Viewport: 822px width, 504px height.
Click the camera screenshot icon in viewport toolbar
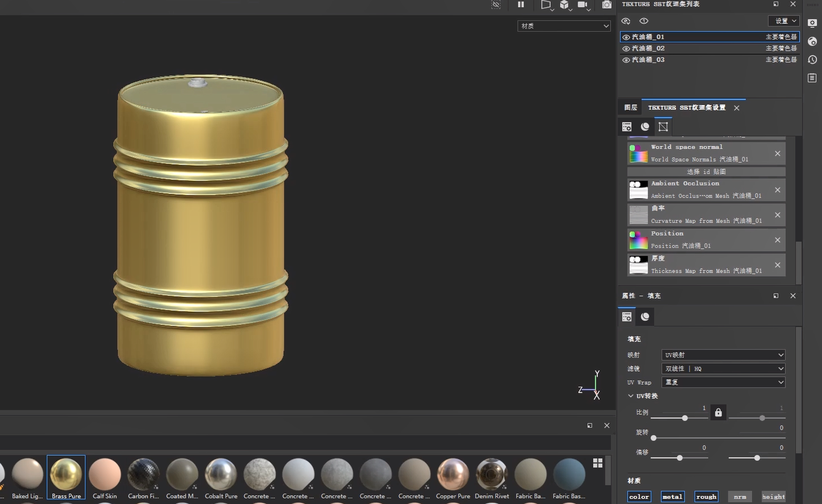click(606, 5)
